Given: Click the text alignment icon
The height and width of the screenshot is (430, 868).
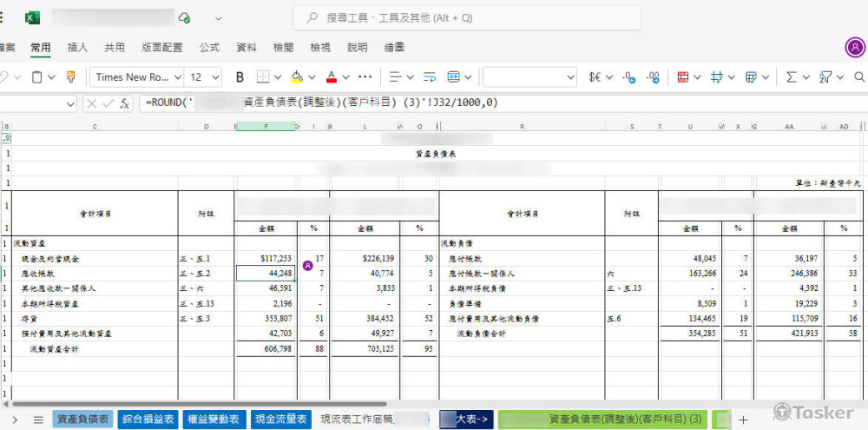Looking at the screenshot, I should point(395,77).
